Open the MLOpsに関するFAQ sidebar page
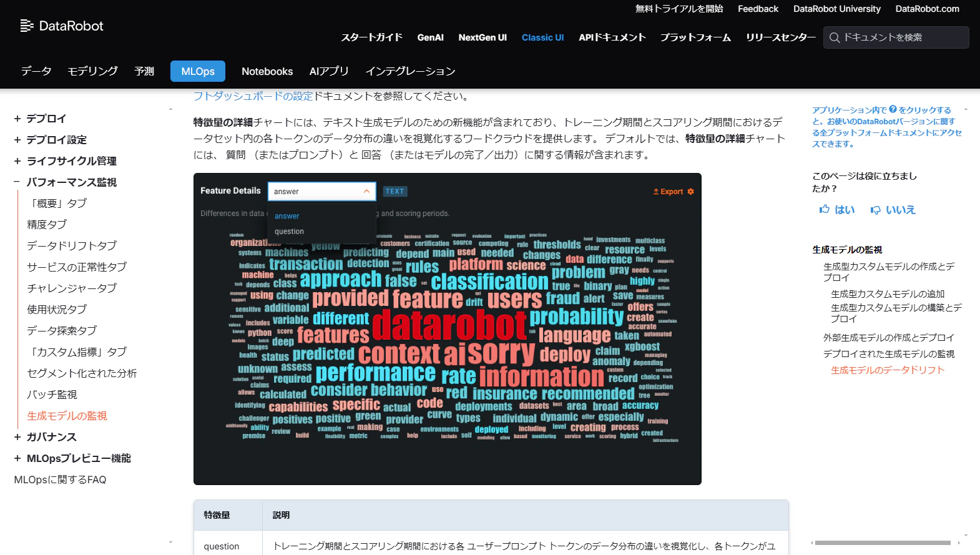 [x=60, y=479]
